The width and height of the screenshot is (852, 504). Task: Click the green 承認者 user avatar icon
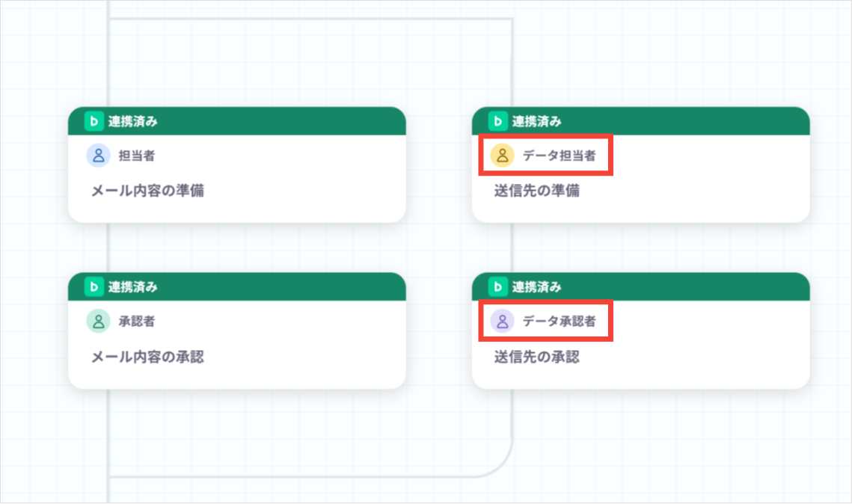(x=98, y=321)
